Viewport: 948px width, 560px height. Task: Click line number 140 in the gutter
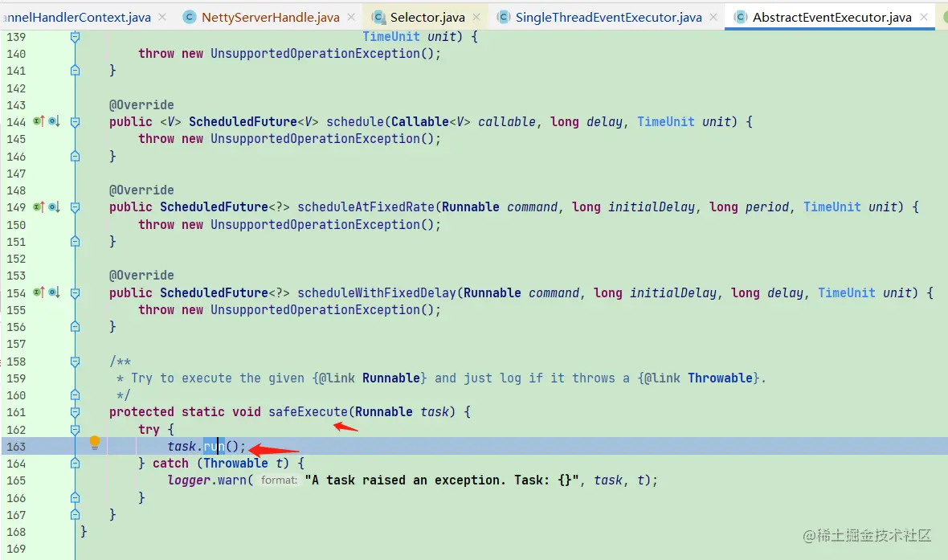pyautogui.click(x=16, y=54)
